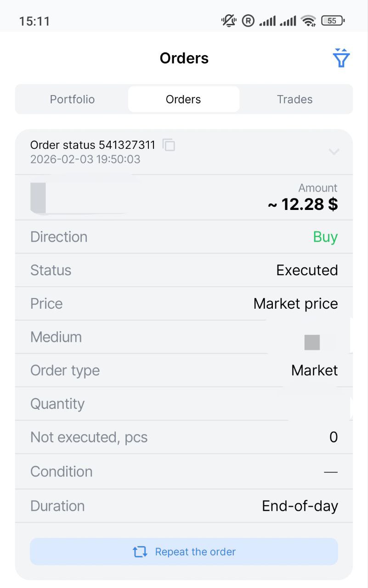Tap the green Buy direction value

tap(325, 237)
